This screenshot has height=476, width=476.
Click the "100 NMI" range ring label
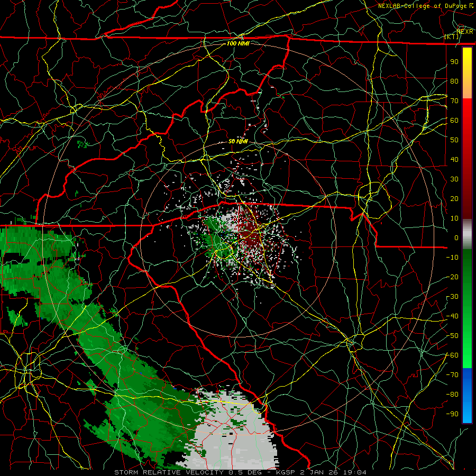238,43
